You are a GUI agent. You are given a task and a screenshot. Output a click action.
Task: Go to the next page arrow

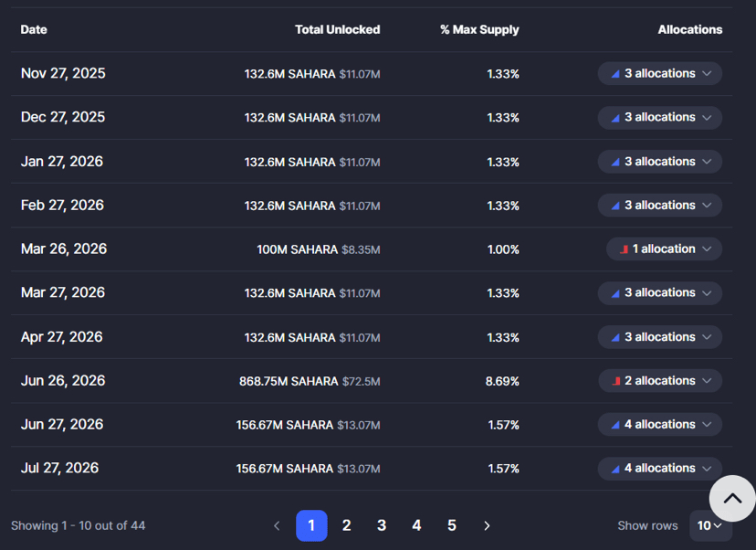[487, 525]
